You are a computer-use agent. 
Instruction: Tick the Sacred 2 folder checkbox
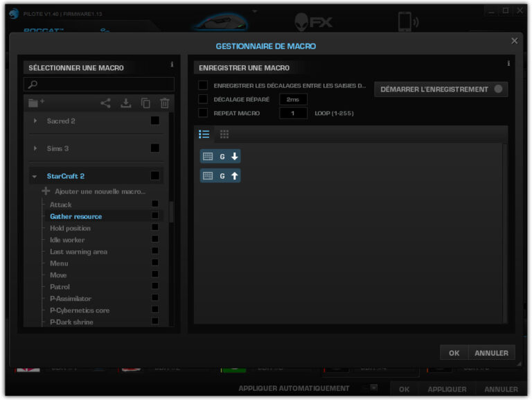point(155,121)
